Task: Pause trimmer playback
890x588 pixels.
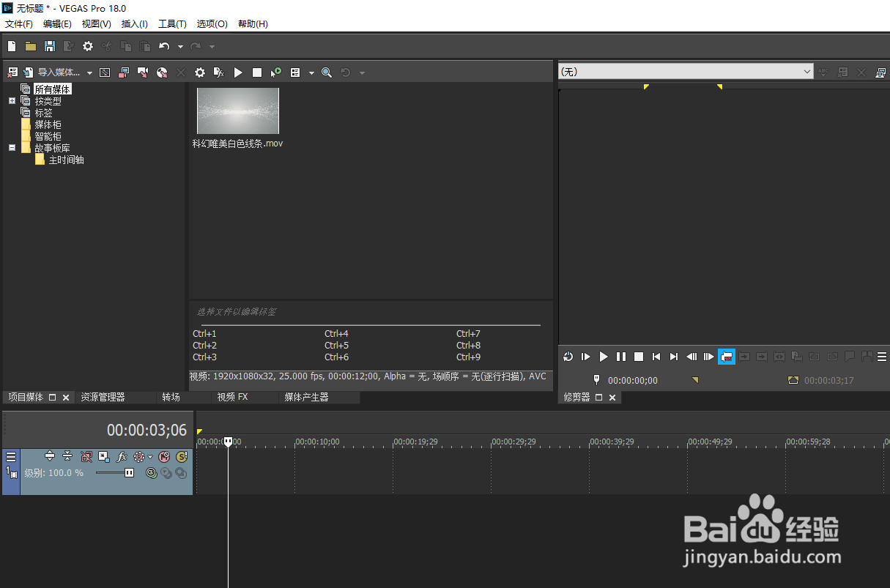Action: coord(621,357)
